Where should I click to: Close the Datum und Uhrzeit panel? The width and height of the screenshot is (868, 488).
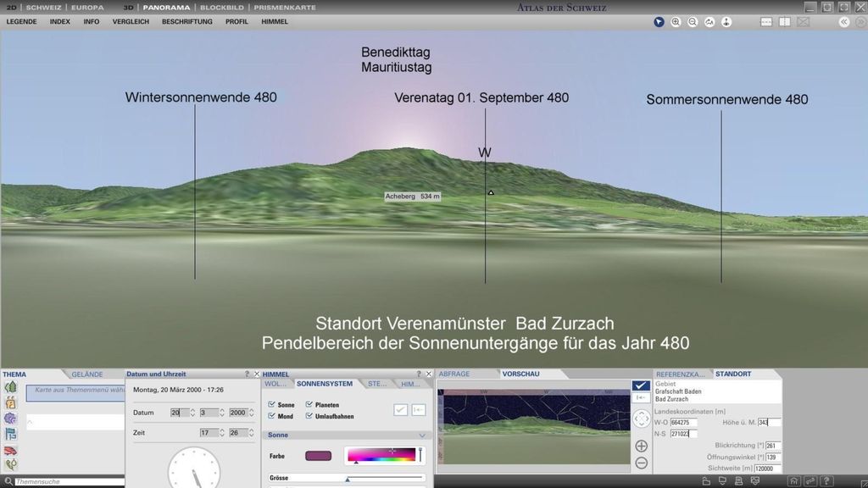[256, 374]
